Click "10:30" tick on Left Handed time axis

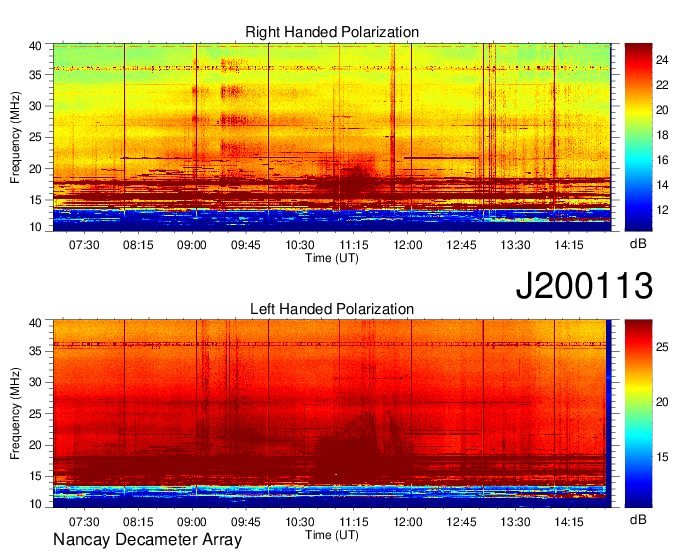click(300, 522)
